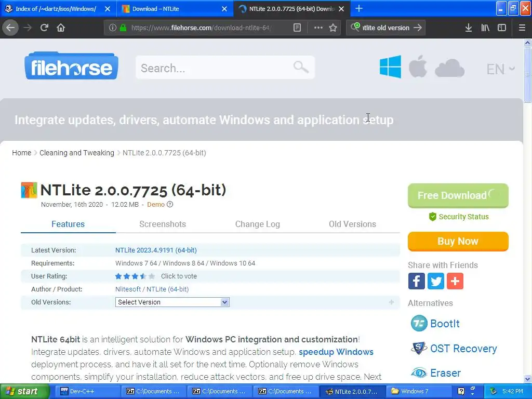
Task: Share on Twitter icon
Action: tap(436, 281)
